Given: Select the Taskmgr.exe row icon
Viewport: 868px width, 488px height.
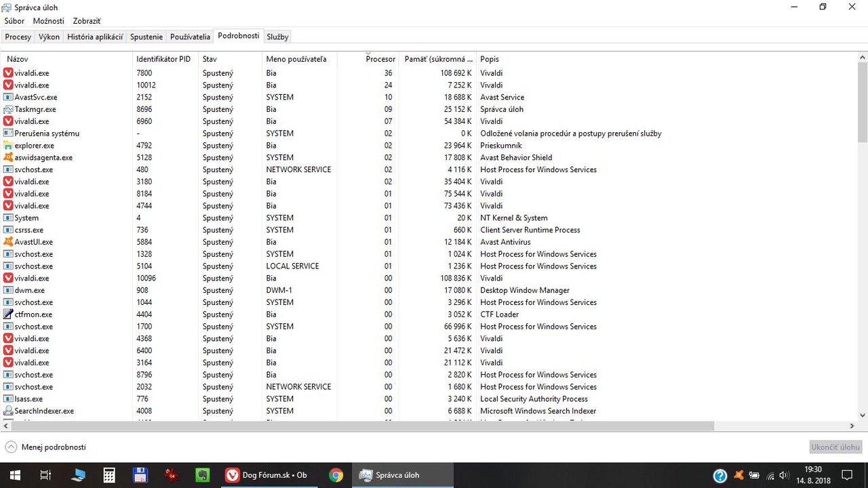Looking at the screenshot, I should click(x=8, y=109).
